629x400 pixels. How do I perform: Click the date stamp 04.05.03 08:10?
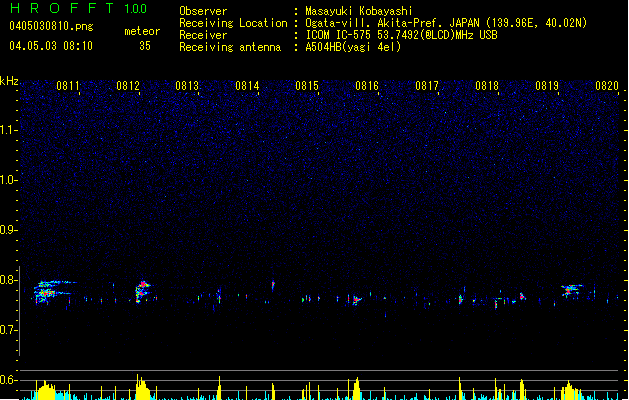(51, 46)
